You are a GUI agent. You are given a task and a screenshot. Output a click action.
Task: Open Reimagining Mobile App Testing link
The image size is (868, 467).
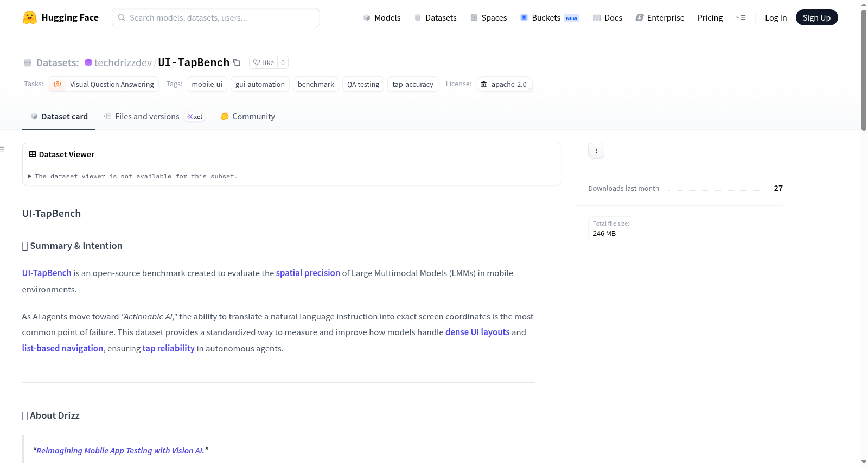(x=120, y=451)
